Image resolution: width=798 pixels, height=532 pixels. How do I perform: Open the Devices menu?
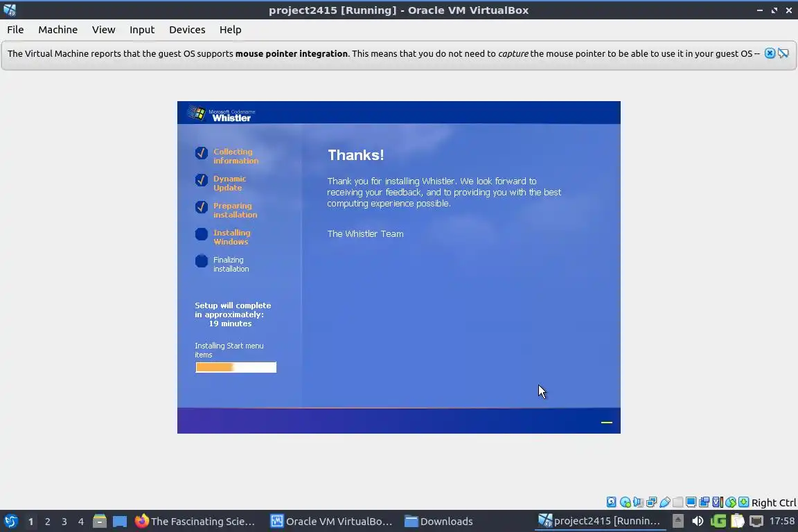[x=187, y=30]
